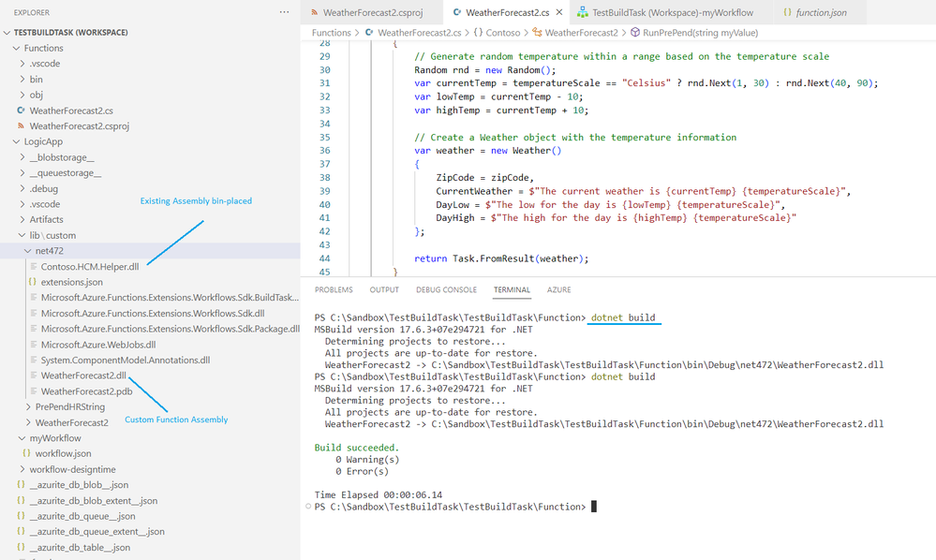The height and width of the screenshot is (560, 936).
Task: Expand the obj folder
Action: point(22,95)
